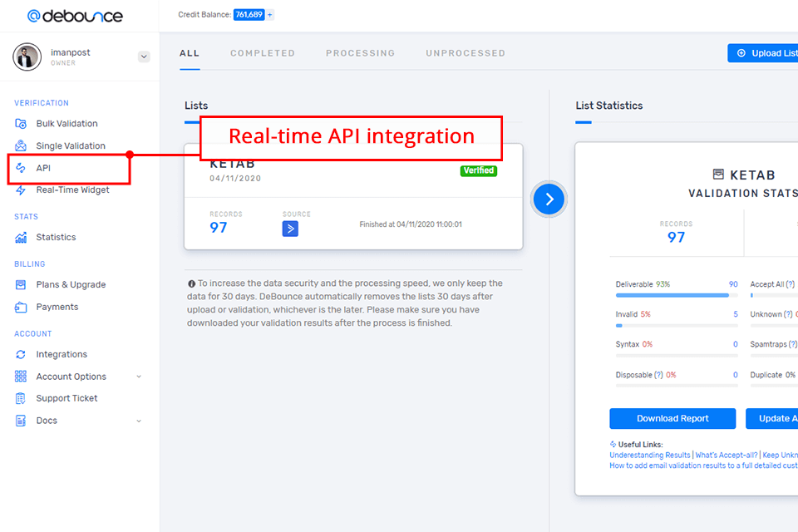
Task: Click the info icon in retention notice
Action: pyautogui.click(x=191, y=283)
